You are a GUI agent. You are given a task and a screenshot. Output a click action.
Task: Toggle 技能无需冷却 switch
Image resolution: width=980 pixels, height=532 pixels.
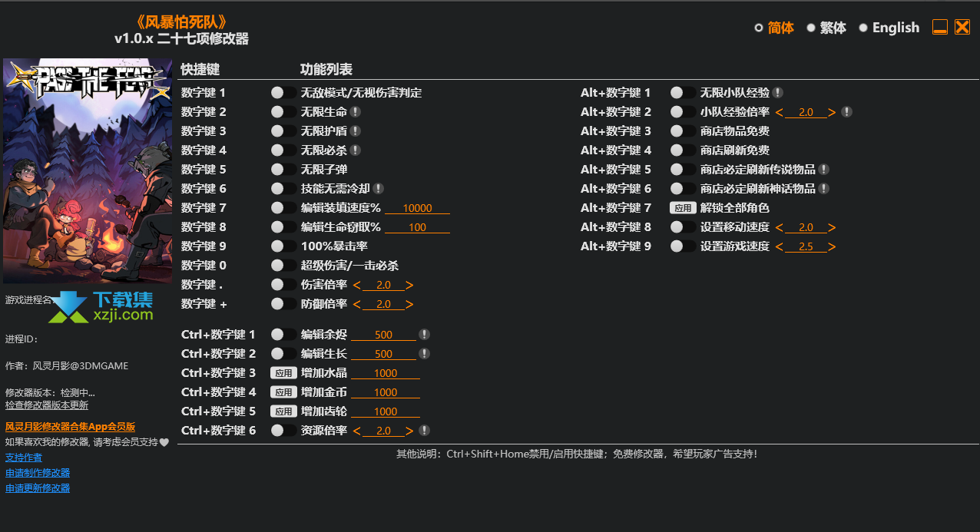click(283, 189)
